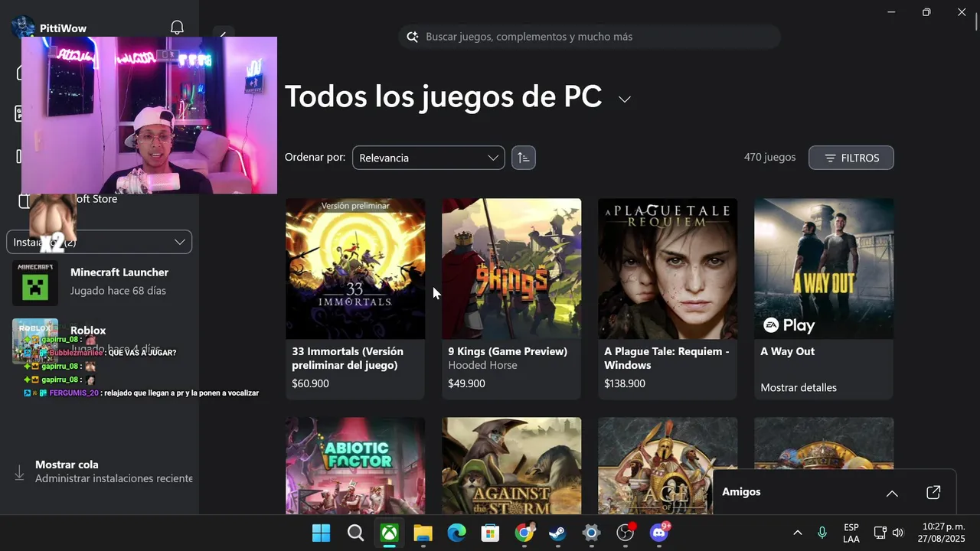Open the volume speaker icon in the tray

tap(897, 533)
